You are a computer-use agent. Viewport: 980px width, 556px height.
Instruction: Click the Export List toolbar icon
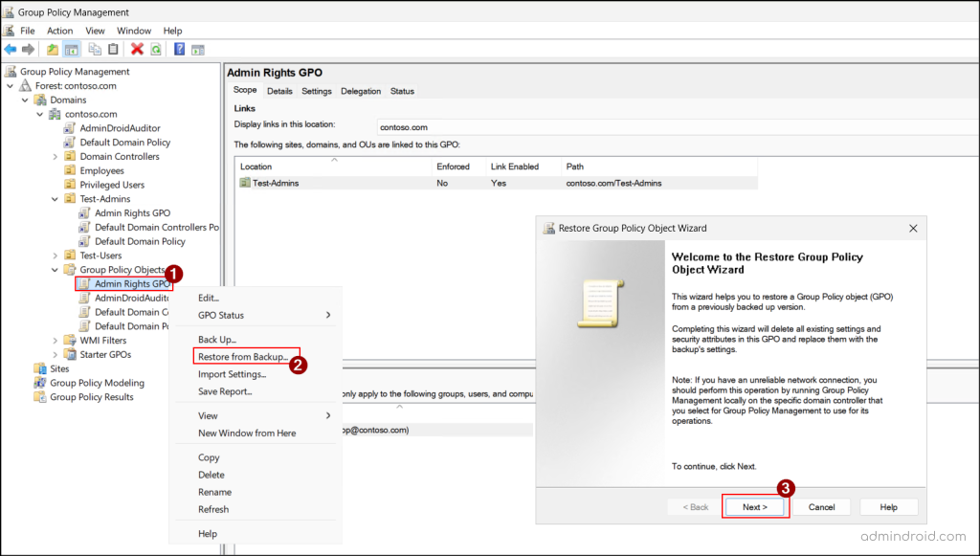coord(197,49)
